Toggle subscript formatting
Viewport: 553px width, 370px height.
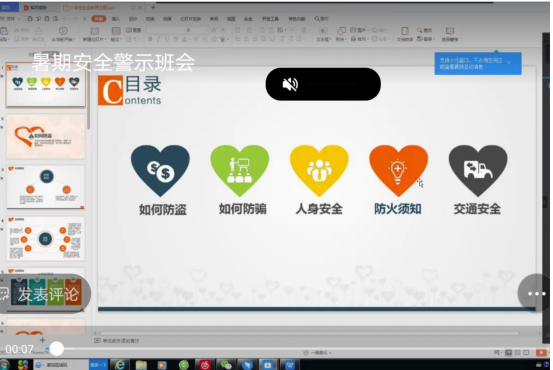point(204,39)
